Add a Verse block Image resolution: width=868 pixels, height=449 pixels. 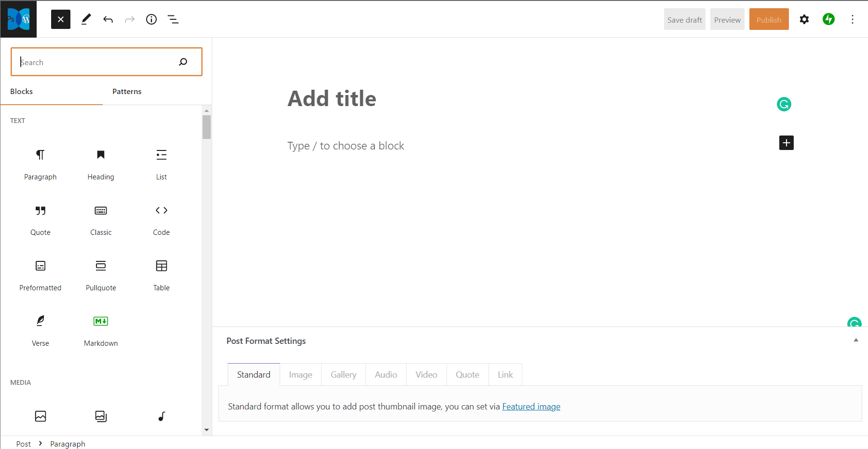pos(41,330)
